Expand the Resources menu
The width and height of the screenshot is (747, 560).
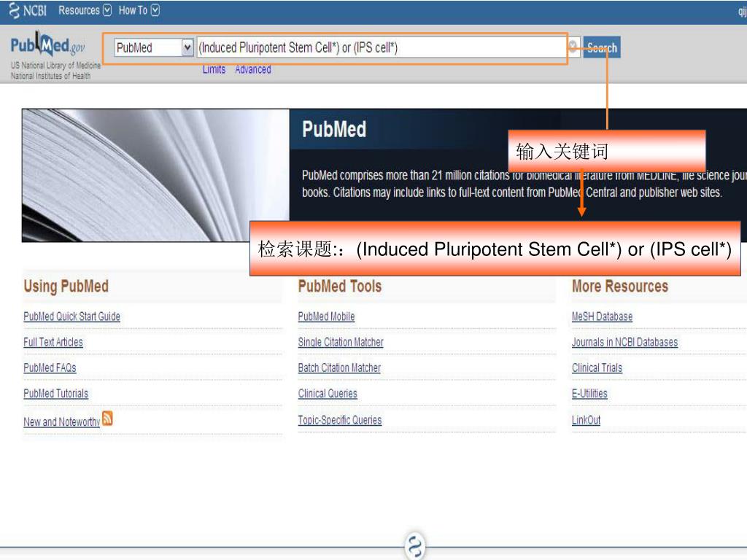pos(85,10)
